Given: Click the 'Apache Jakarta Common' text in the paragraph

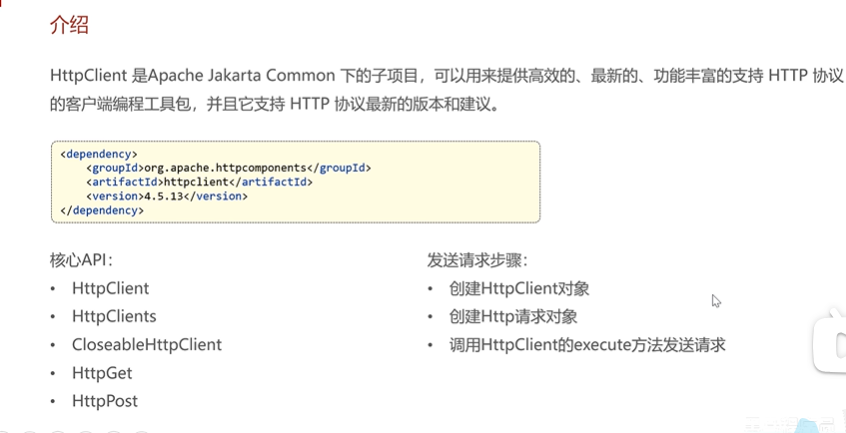Looking at the screenshot, I should coord(241,75).
